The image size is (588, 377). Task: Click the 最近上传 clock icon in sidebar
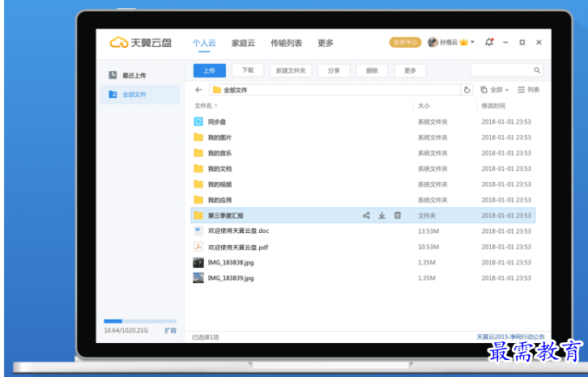[113, 75]
